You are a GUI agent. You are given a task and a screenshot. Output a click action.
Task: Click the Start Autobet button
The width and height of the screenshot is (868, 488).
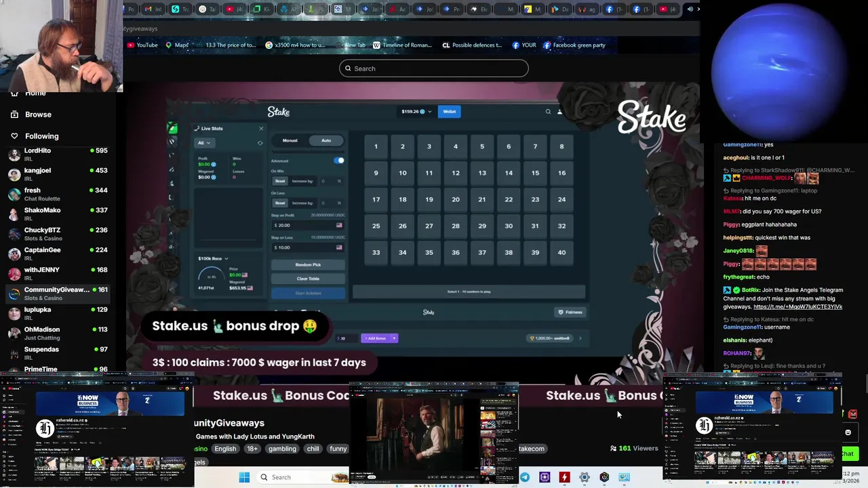click(x=308, y=293)
